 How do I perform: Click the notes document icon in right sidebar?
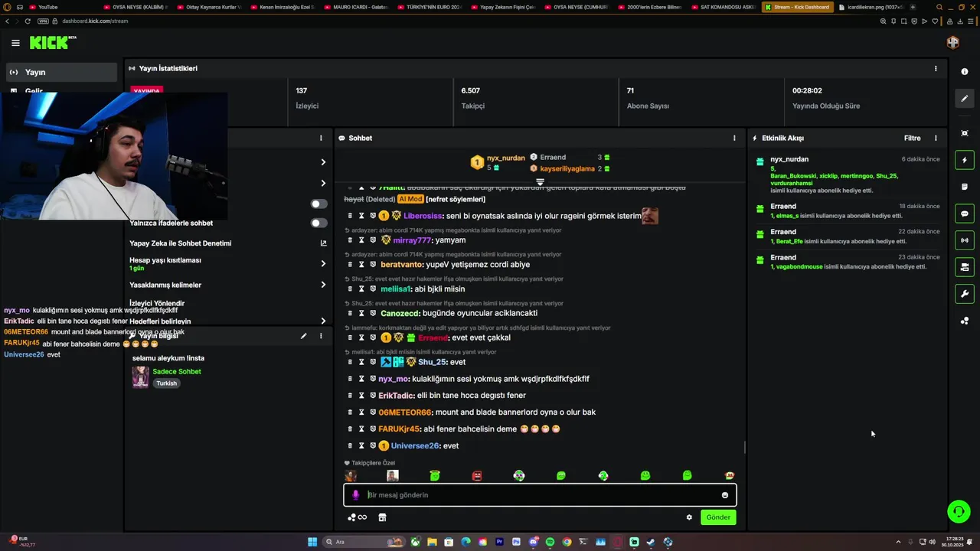click(964, 187)
